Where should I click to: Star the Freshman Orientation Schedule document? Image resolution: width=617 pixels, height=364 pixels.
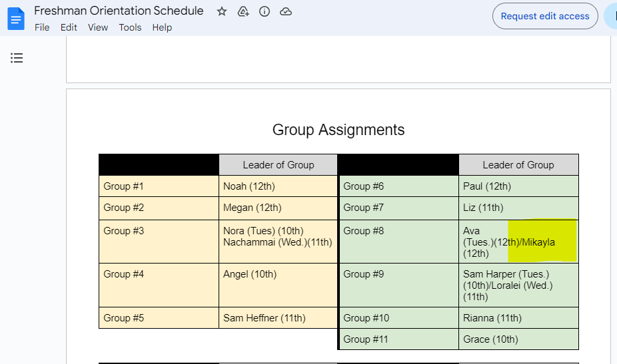point(222,11)
